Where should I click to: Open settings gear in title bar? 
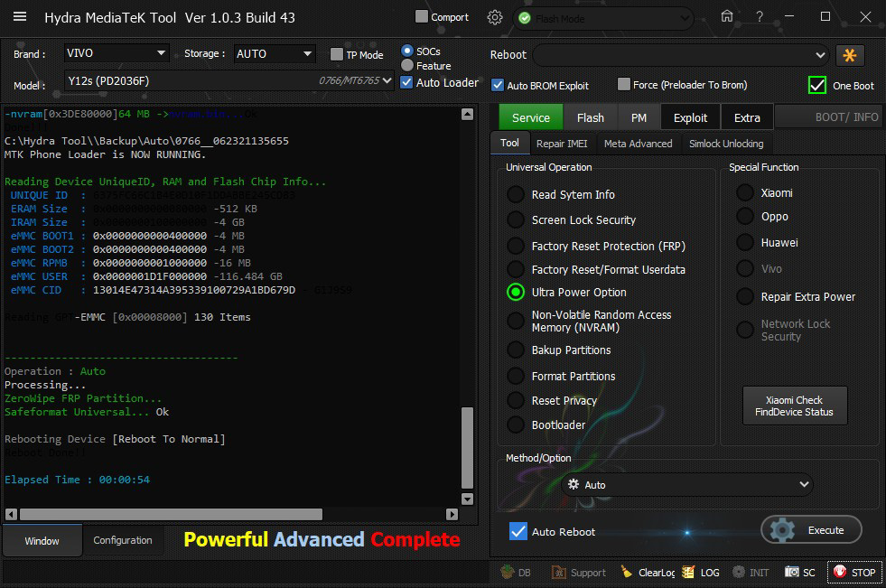[x=494, y=17]
